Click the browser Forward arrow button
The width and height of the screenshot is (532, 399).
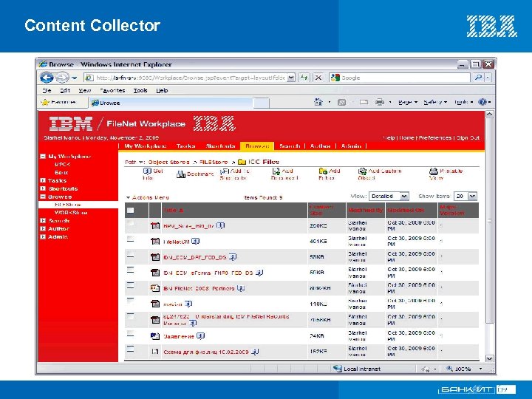pos(62,78)
